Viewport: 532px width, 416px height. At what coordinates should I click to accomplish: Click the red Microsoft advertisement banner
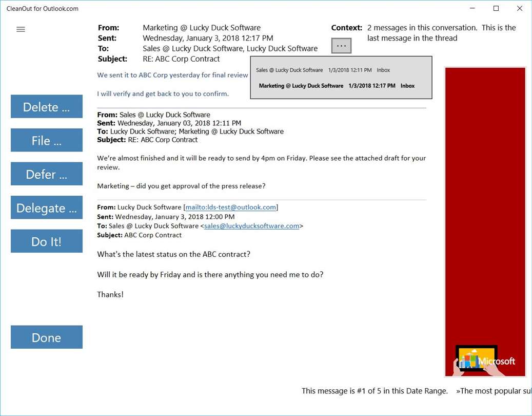[485, 222]
